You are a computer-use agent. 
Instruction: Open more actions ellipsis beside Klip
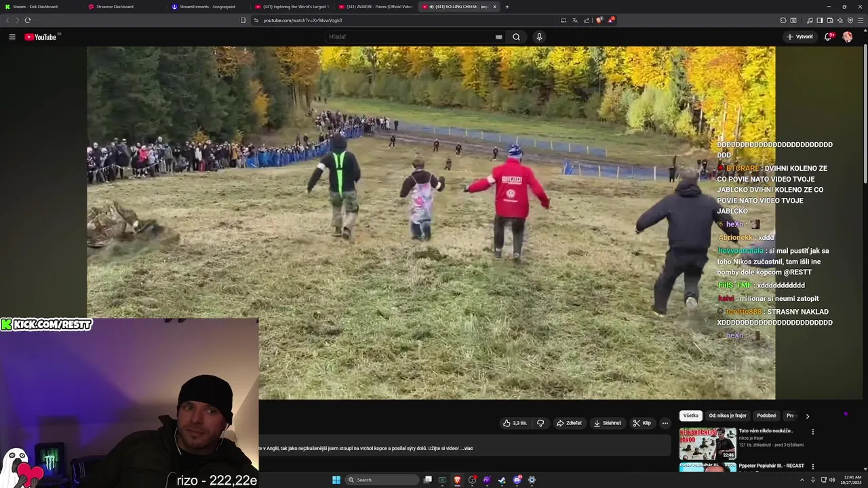(665, 423)
